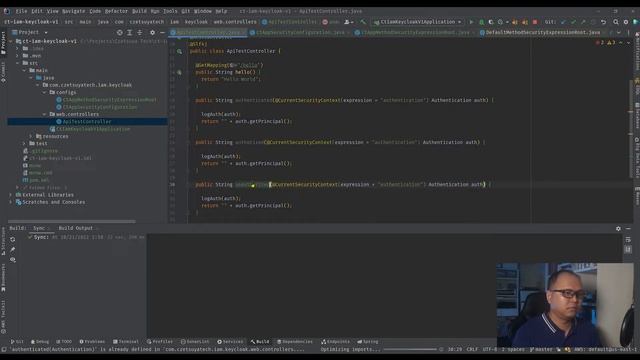Click the Project panel horizontal scrollbar

click(72, 222)
